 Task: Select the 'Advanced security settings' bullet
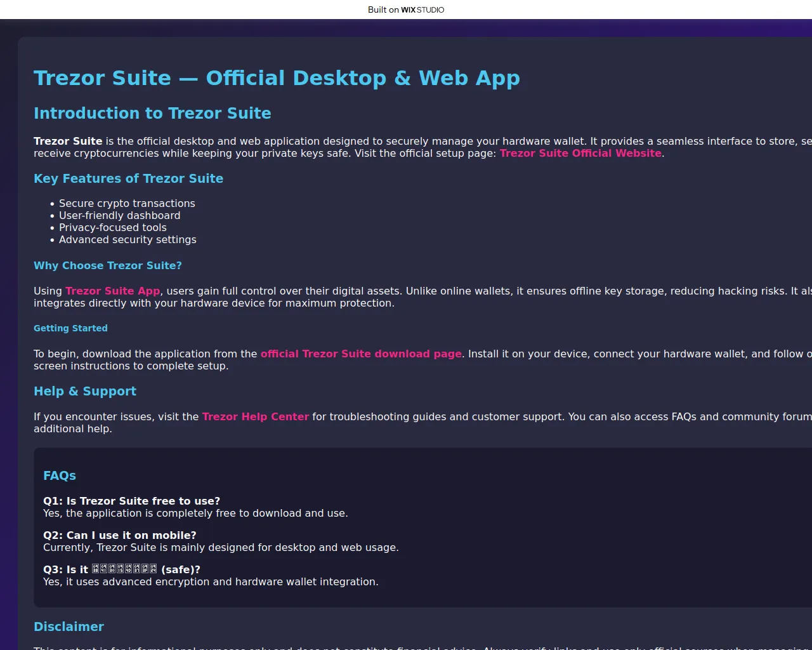(x=128, y=239)
